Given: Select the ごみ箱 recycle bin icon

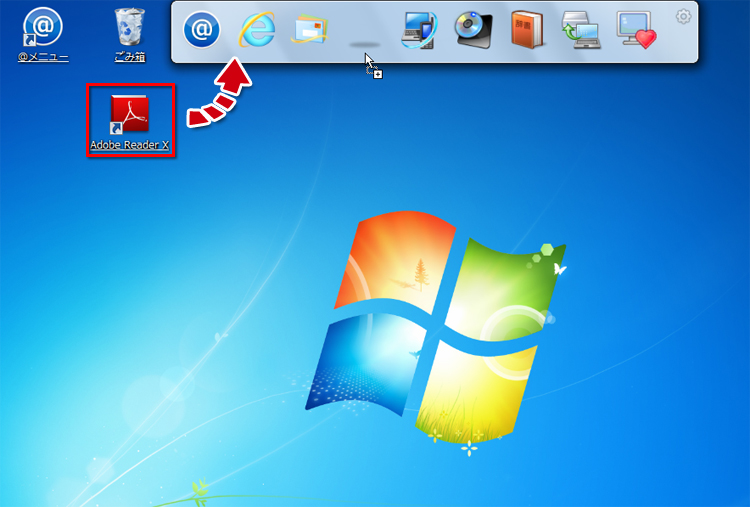Looking at the screenshot, I should pyautogui.click(x=130, y=34).
